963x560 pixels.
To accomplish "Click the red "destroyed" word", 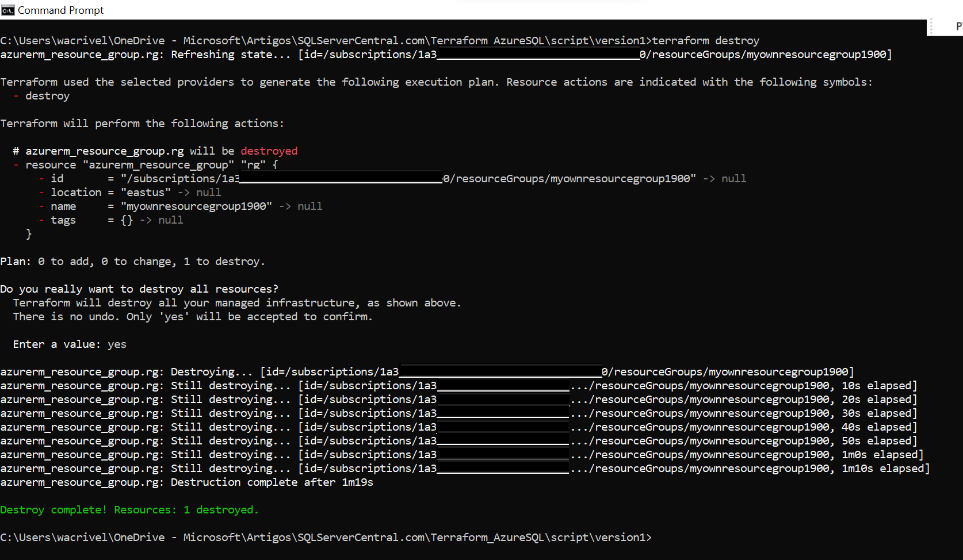I will pos(269,151).
